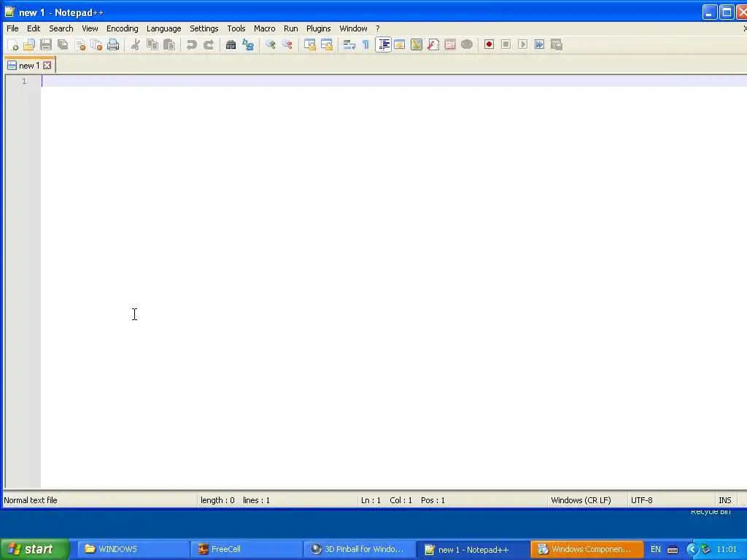Click line 1 in the text editor
Image resolution: width=747 pixels, height=560 pixels.
394,81
